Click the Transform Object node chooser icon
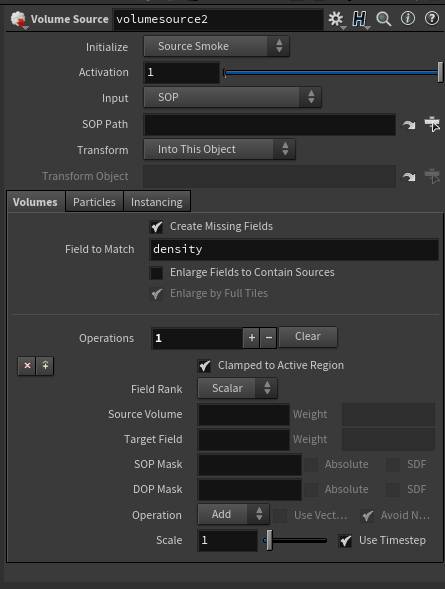445x589 pixels. click(x=432, y=176)
